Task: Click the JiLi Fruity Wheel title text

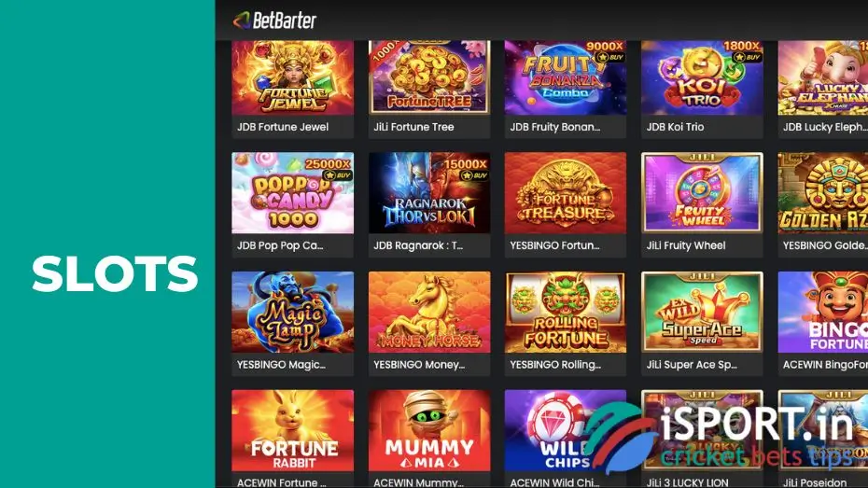Action: point(686,245)
